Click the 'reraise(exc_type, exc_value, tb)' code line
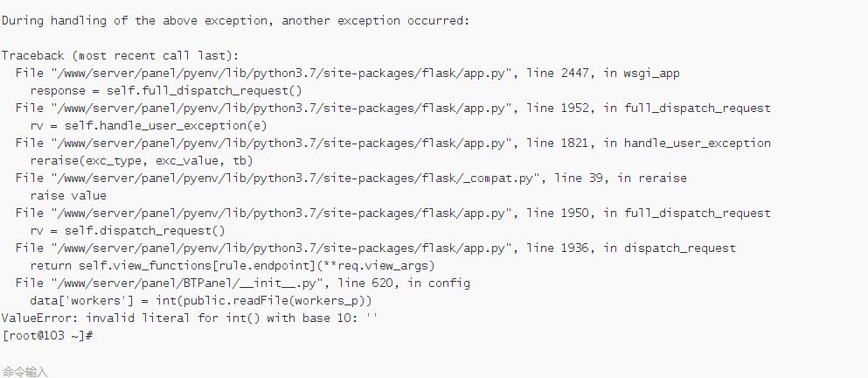The height and width of the screenshot is (378, 868). coord(141,161)
